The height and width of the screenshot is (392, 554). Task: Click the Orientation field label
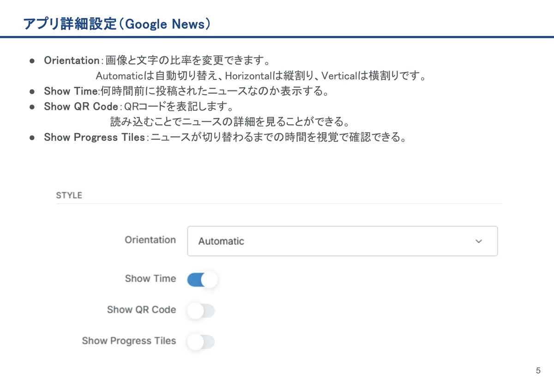pos(151,240)
